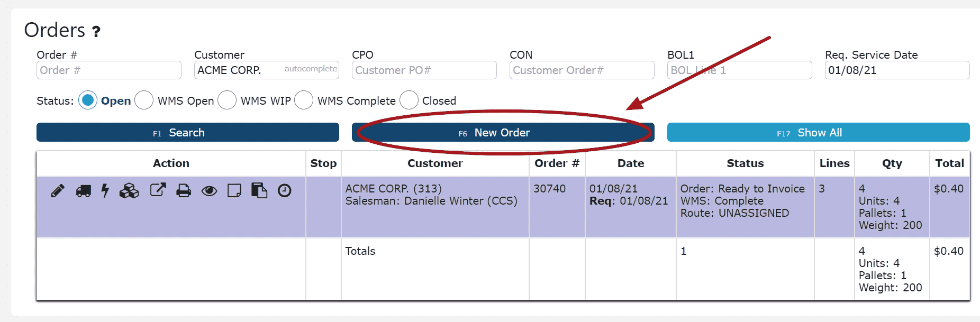Open order history with the clock icon

[285, 190]
